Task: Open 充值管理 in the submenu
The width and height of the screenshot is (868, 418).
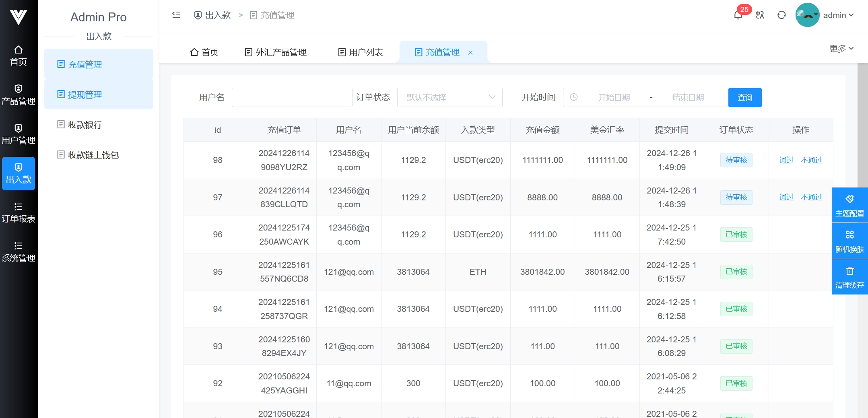Action: pyautogui.click(x=99, y=64)
